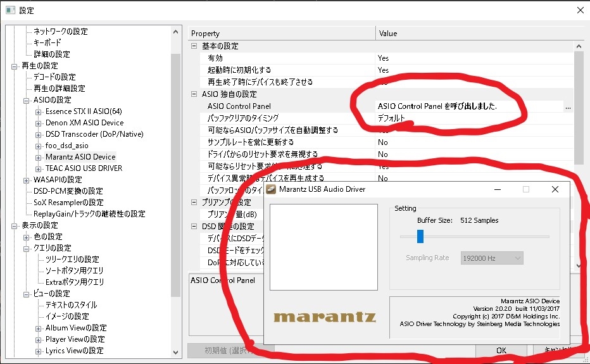Collapse the 再生の設定 tree node
590x364 pixels.
click(15, 66)
